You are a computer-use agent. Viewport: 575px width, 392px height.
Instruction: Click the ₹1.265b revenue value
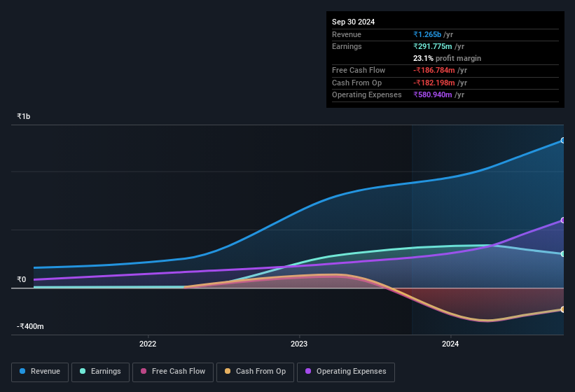(x=427, y=34)
